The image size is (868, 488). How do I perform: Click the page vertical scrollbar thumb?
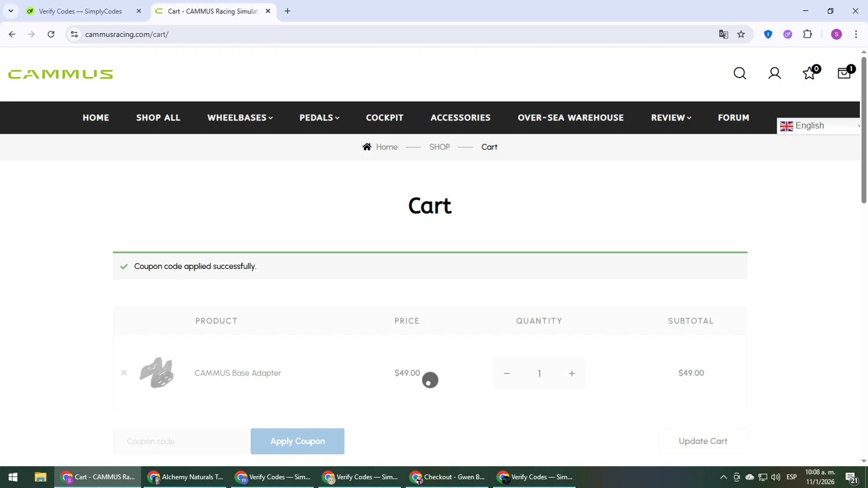[x=863, y=130]
